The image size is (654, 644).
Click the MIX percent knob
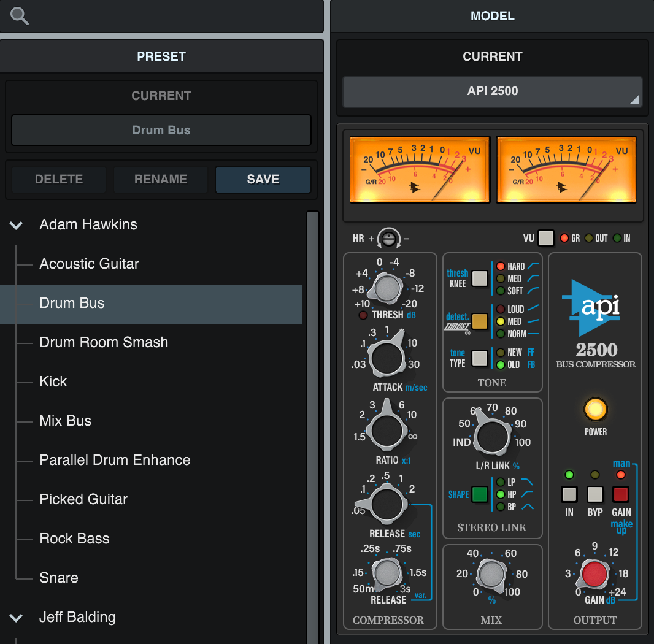[x=491, y=574]
